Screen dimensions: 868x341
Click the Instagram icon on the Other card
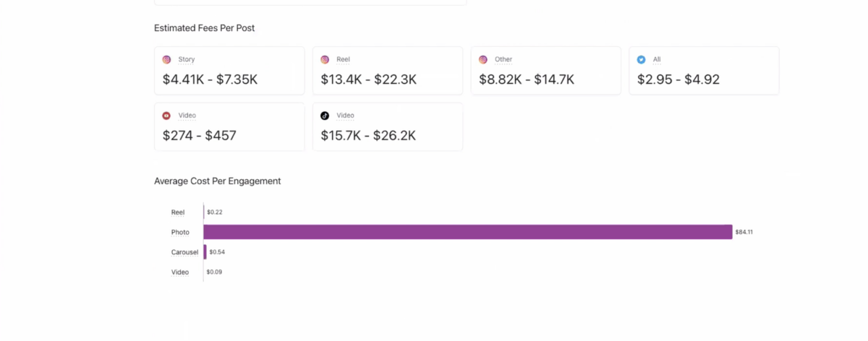(x=483, y=60)
